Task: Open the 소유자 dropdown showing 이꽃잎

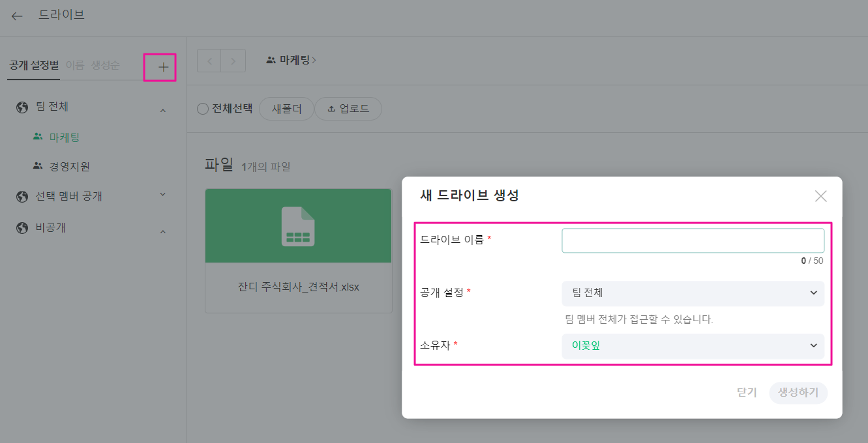Action: coord(693,346)
